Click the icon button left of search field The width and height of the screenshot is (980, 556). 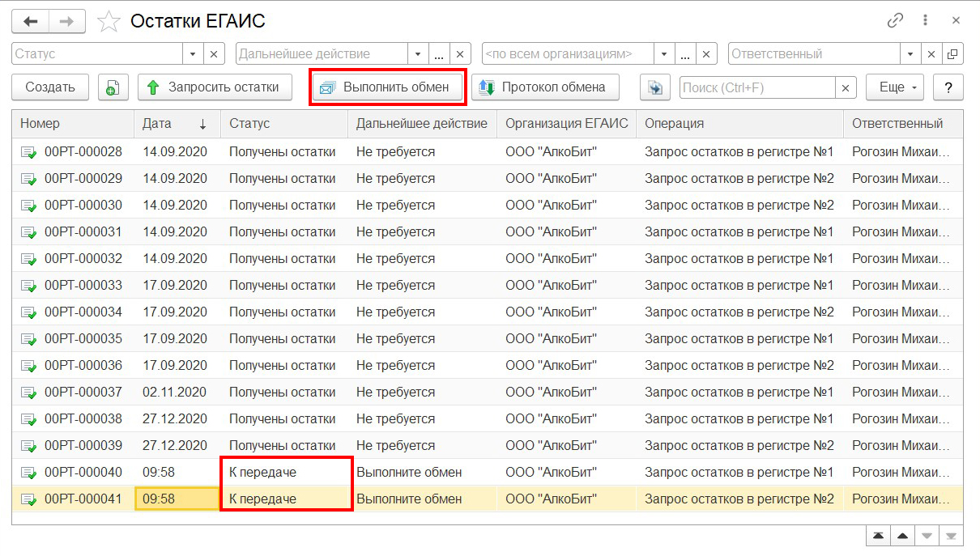(x=654, y=87)
